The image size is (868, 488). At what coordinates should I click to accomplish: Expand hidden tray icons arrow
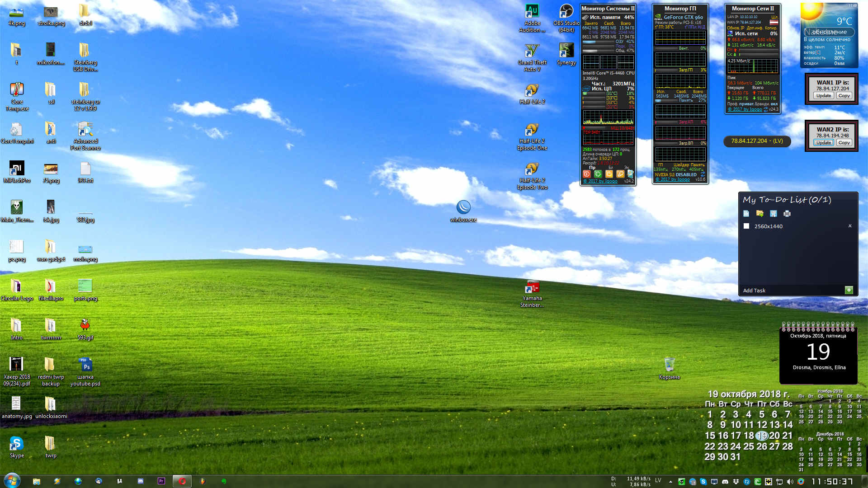[x=670, y=482]
